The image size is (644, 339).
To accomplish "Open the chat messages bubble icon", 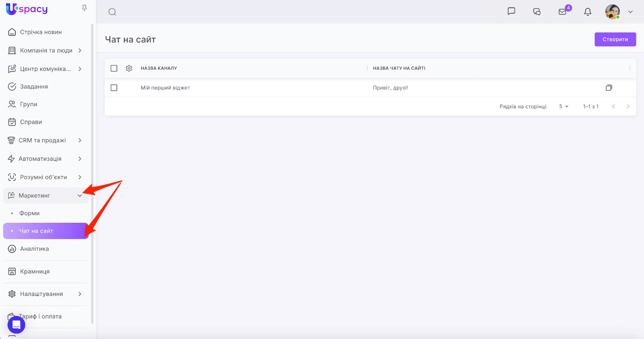I will coord(512,11).
